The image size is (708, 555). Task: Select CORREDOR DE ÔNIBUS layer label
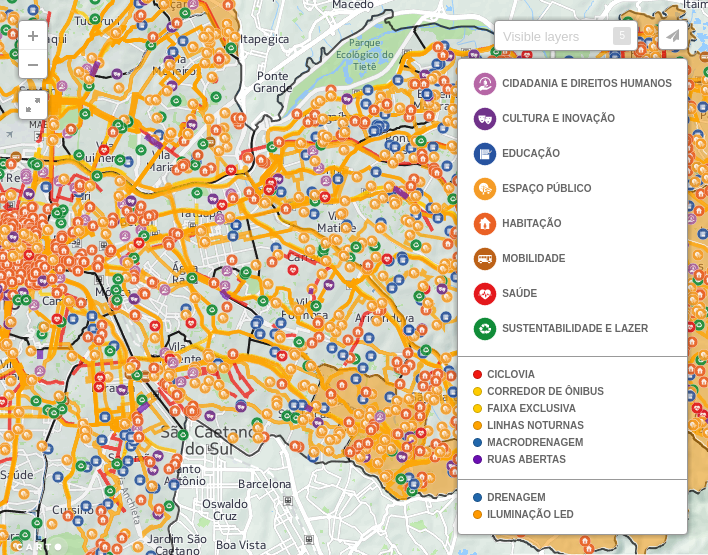tap(545, 391)
